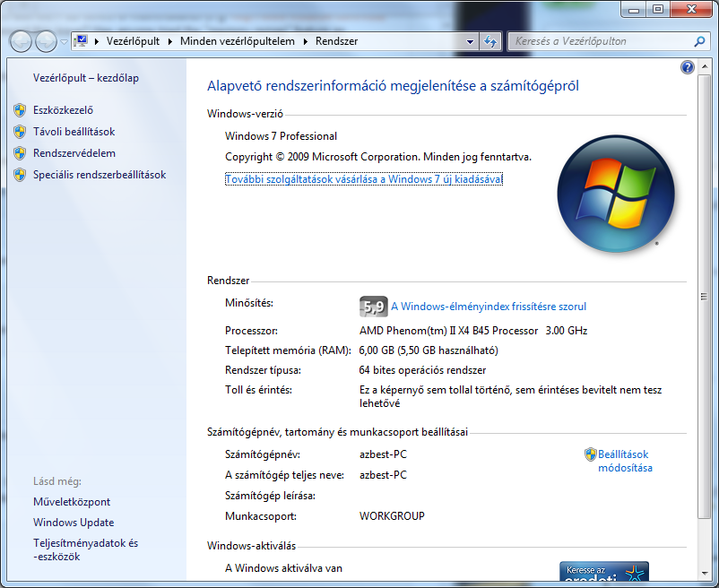
Task: Click the scrollbar up arrow
Action: [x=704, y=67]
